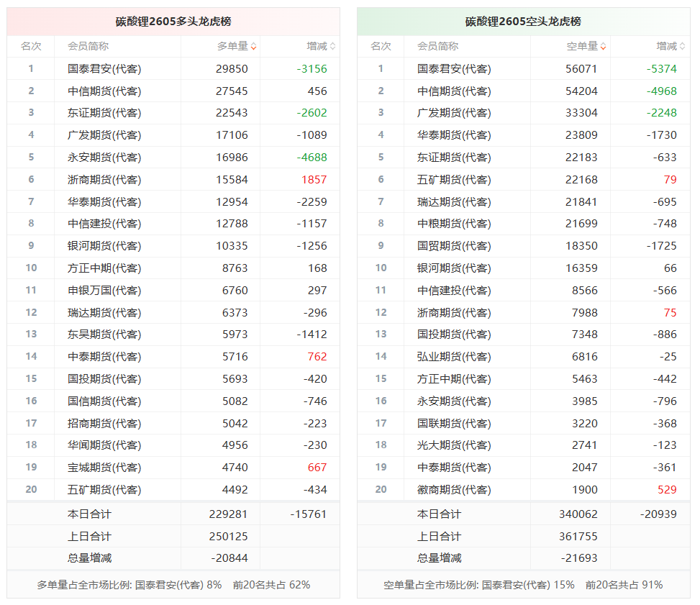The image size is (700, 605).
Task: Click red change value 1857
Action: click(314, 180)
